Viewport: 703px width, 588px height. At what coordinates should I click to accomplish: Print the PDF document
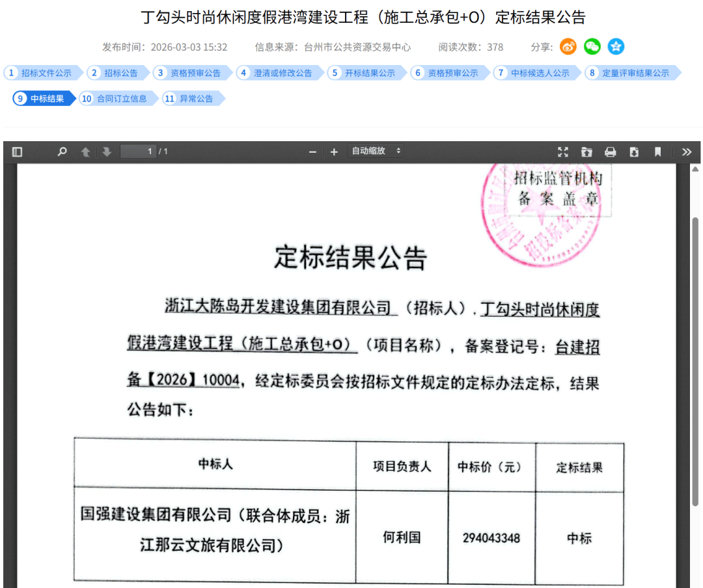[x=610, y=152]
